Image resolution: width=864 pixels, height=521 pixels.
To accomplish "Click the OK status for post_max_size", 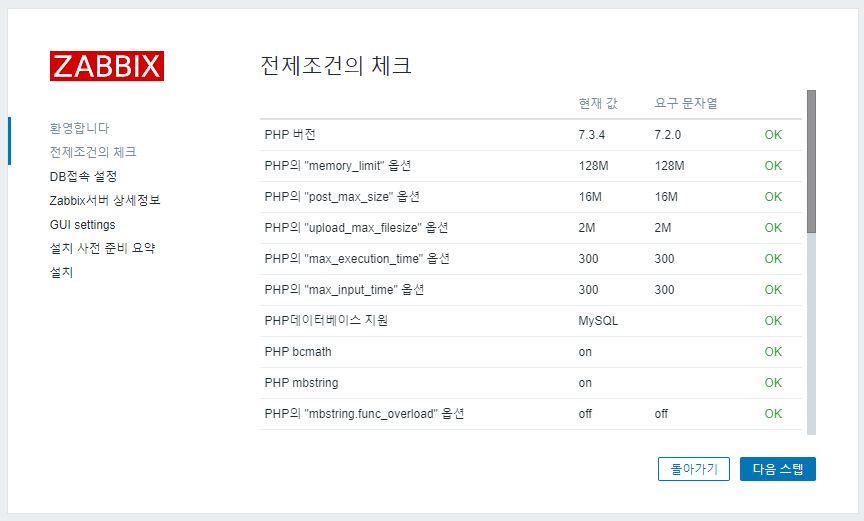I will [773, 197].
